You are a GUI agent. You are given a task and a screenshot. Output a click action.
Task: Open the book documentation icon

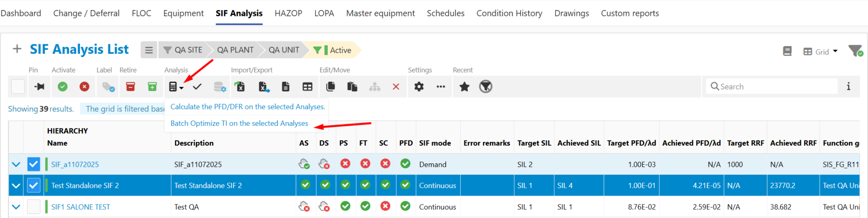787,51
